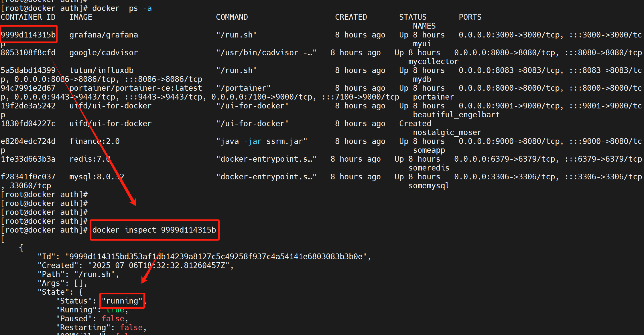This screenshot has width=644, height=335.
Task: Select portainer/portainer-ce:latest image text
Action: pyautogui.click(x=136, y=88)
